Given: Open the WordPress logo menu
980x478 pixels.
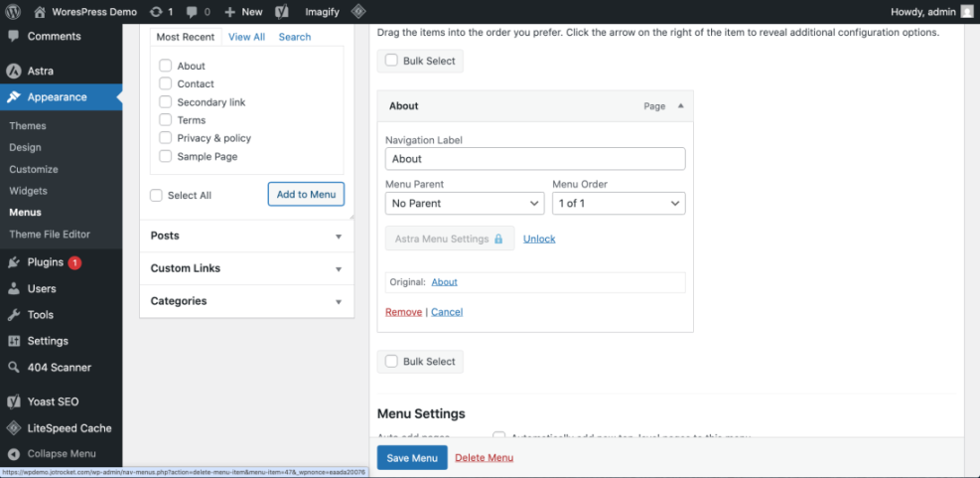Looking at the screenshot, I should click(13, 11).
